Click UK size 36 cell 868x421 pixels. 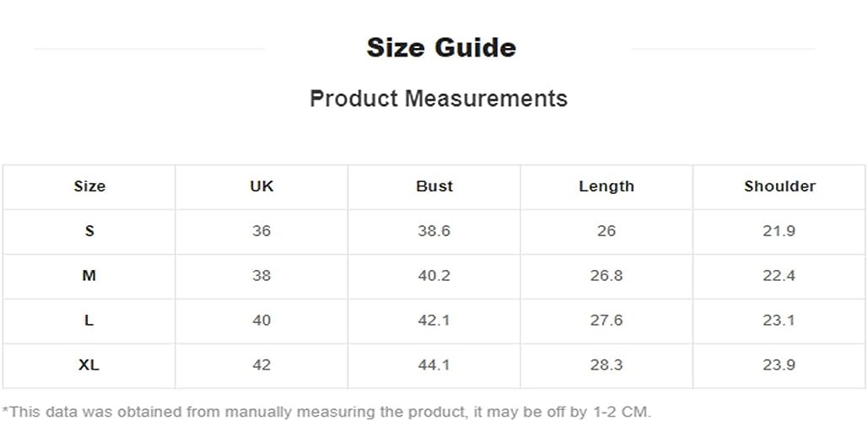tap(261, 231)
